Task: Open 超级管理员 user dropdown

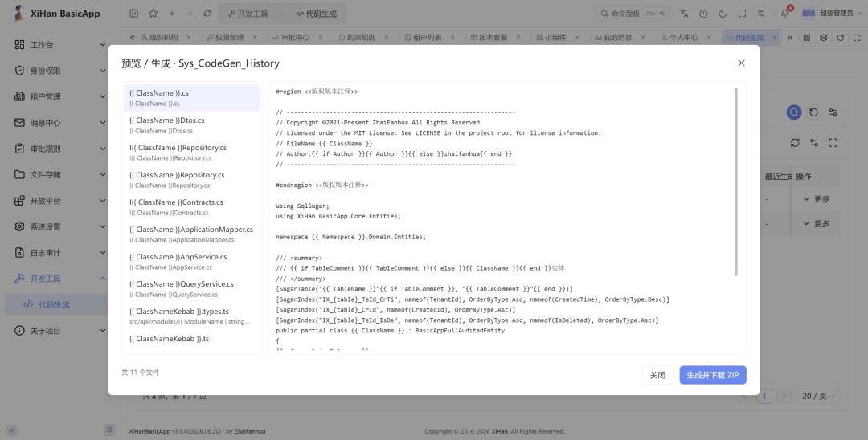Action: click(832, 14)
